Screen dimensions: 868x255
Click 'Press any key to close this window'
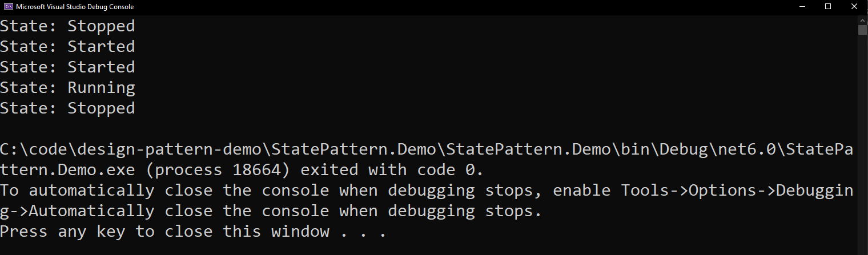(164, 231)
